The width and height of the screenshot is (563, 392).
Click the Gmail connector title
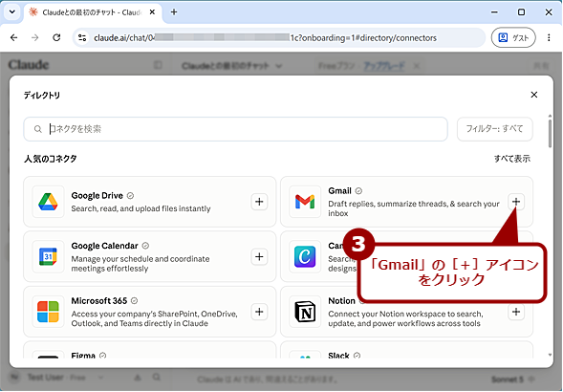coord(339,191)
